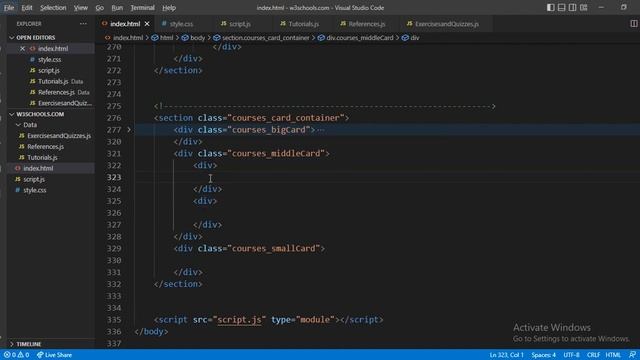Collapse the Data folder
This screenshot has height=360, width=640.
point(30,125)
